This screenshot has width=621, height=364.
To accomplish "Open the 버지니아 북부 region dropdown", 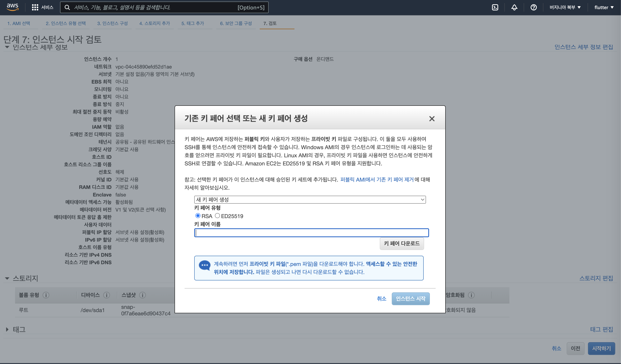I will point(565,7).
